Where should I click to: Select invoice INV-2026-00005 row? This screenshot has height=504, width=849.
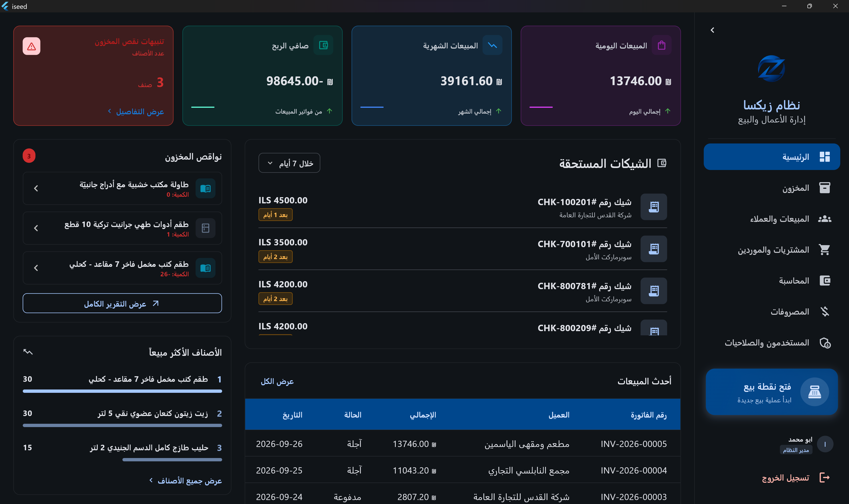(463, 444)
